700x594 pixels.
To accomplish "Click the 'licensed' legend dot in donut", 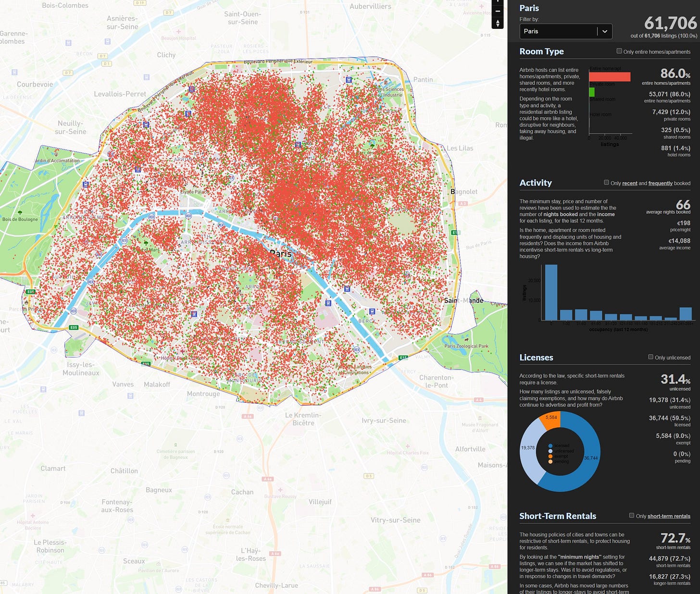I will (550, 446).
